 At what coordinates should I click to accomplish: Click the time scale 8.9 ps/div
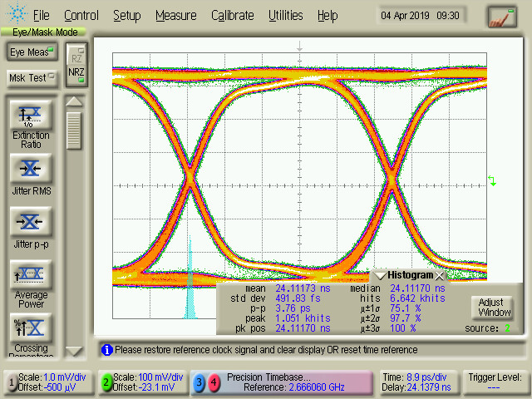(x=426, y=377)
